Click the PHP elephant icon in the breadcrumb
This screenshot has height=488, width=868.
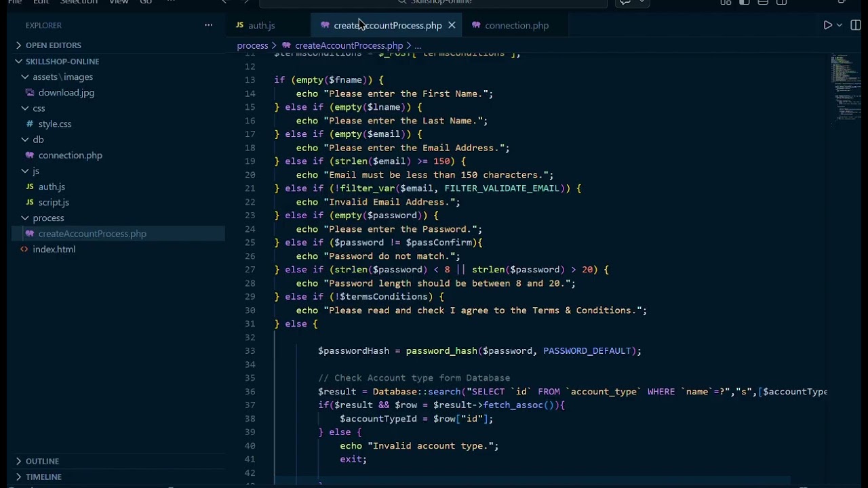[286, 45]
